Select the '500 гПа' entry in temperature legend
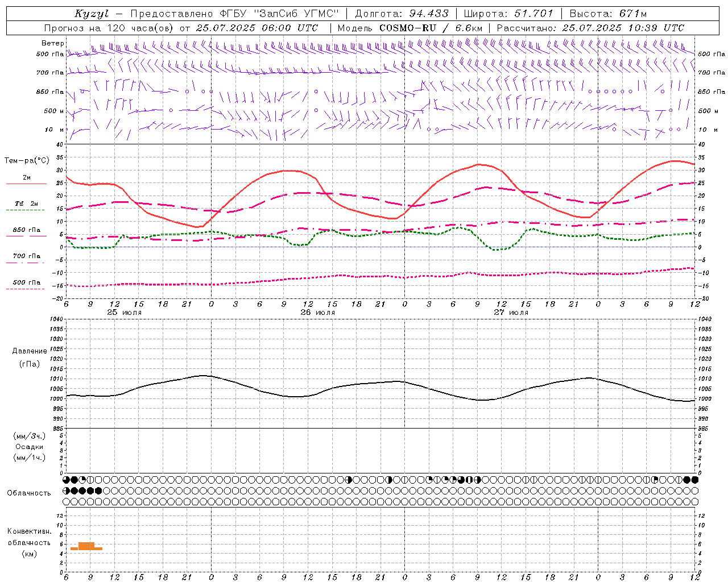 point(27,282)
